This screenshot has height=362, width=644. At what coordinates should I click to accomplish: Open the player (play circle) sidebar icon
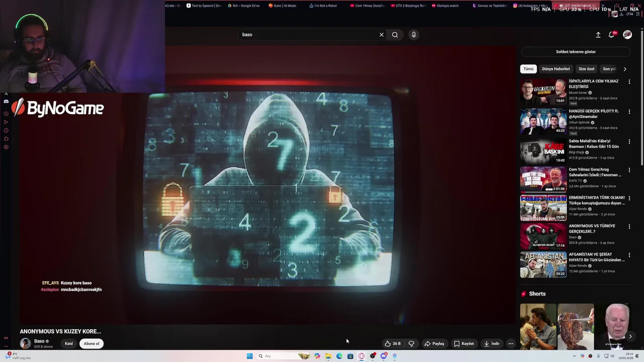tap(6, 114)
